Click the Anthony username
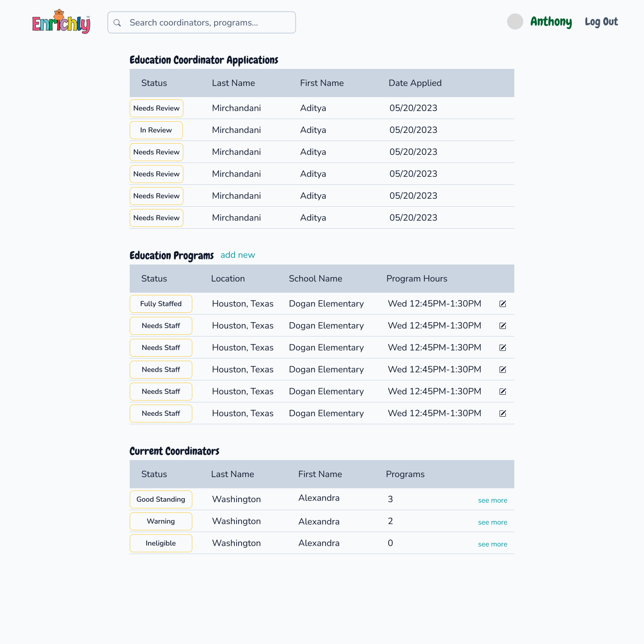 [551, 21]
